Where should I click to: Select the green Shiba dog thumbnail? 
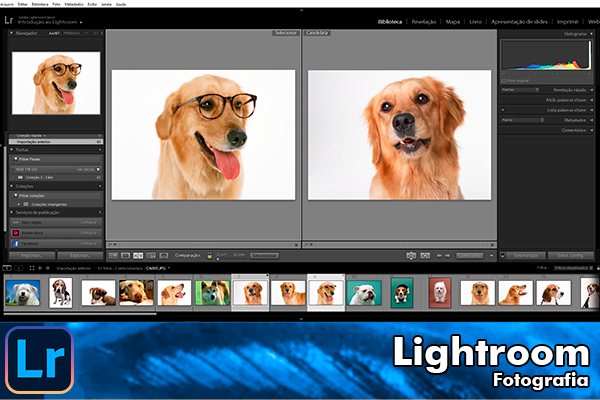(212, 293)
